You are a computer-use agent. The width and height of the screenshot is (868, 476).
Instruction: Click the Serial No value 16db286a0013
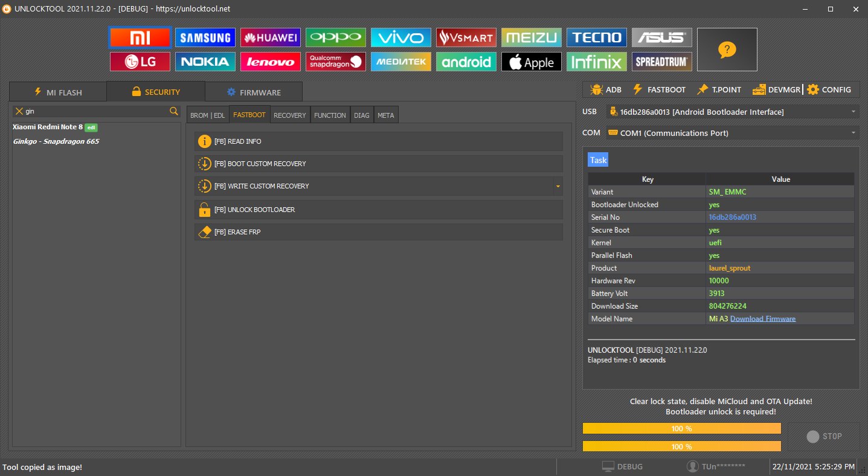coord(733,217)
